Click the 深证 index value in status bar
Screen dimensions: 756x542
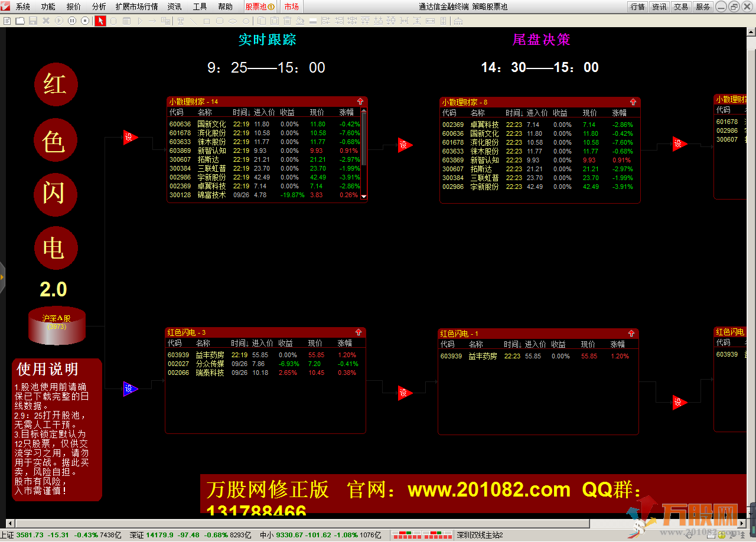coord(159,536)
